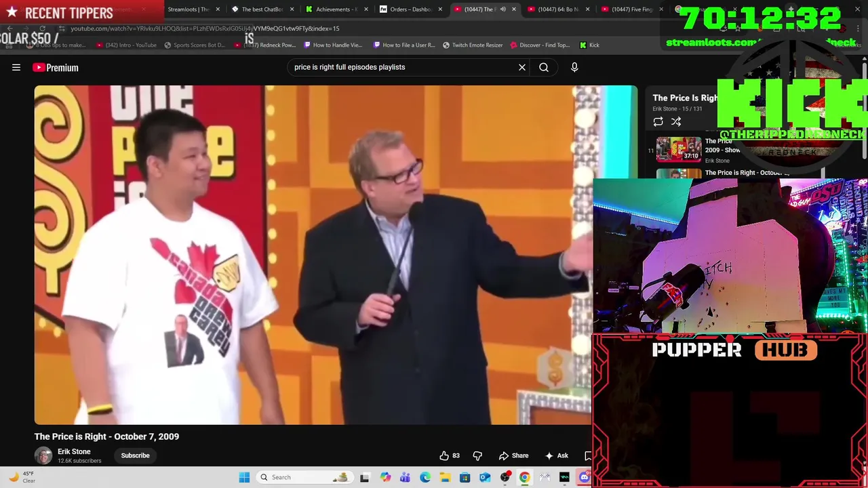Image resolution: width=868 pixels, height=488 pixels.
Task: Open '(342) Intro - YouTube' bookmark
Action: 126,45
